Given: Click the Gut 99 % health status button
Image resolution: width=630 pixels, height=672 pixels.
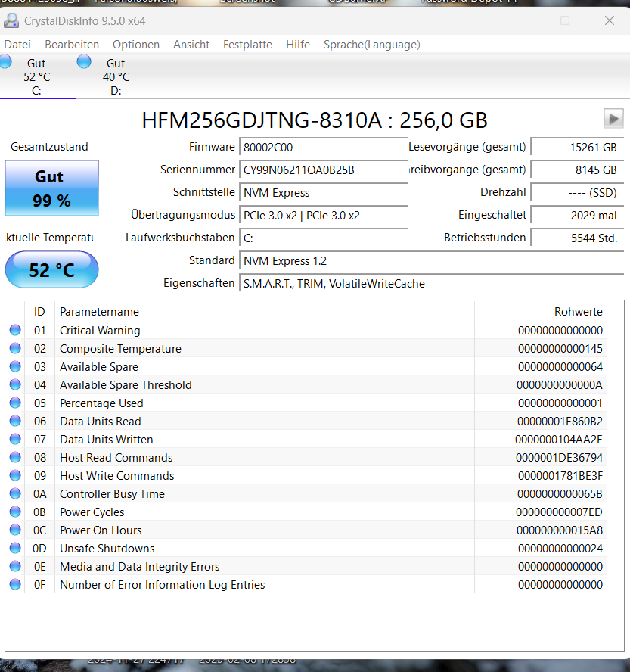Looking at the screenshot, I should click(x=52, y=188).
